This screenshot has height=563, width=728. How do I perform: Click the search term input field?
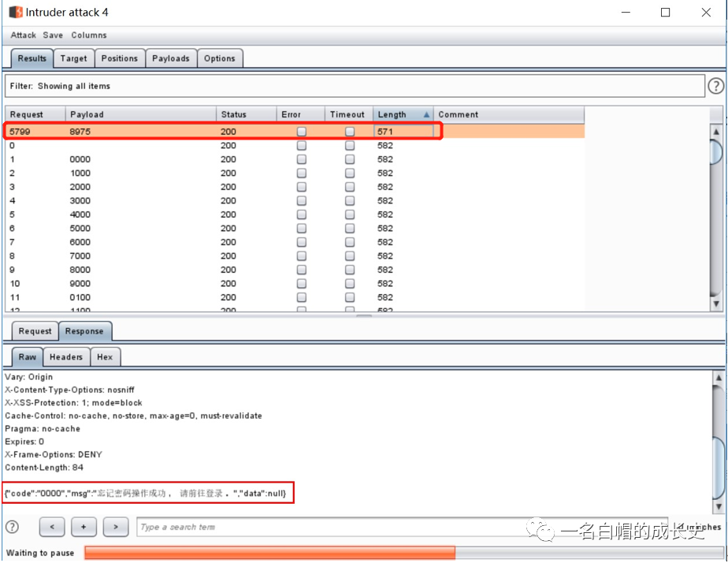point(402,527)
